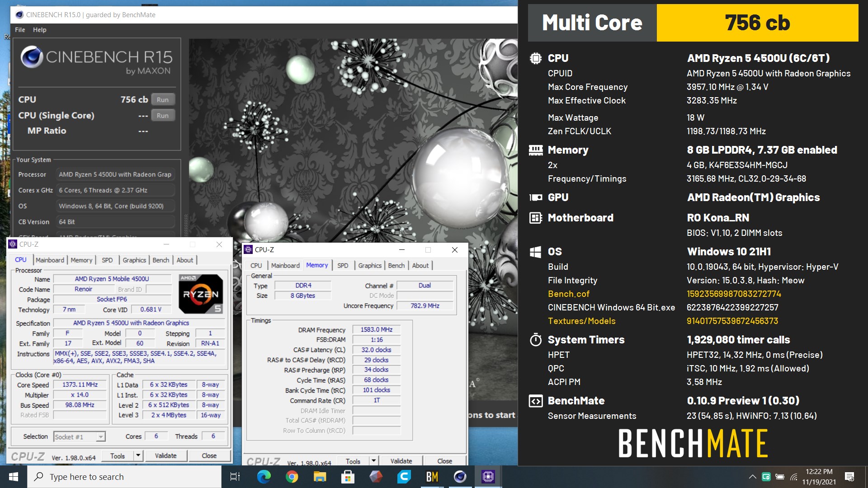The width and height of the screenshot is (868, 488).
Task: Show hidden system tray icons
Action: click(752, 477)
